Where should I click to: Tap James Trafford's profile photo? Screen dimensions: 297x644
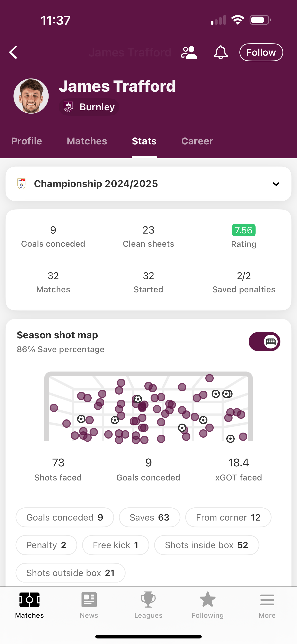(31, 96)
